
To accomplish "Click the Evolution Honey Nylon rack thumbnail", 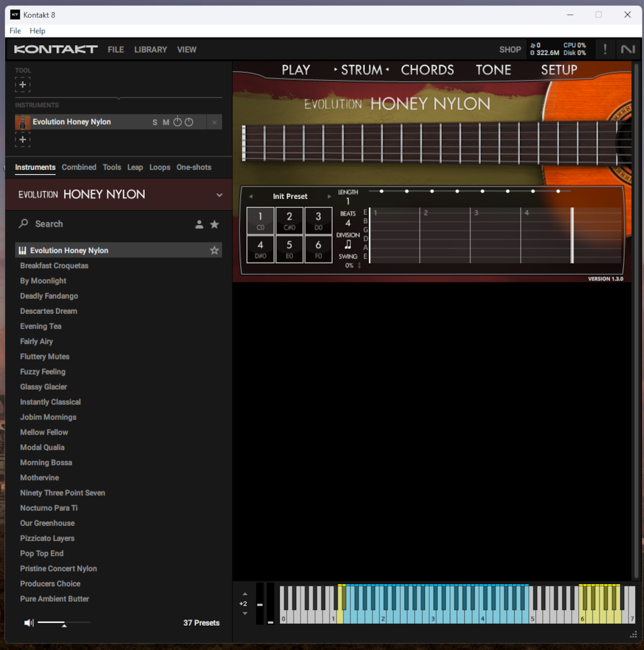I will (23, 122).
